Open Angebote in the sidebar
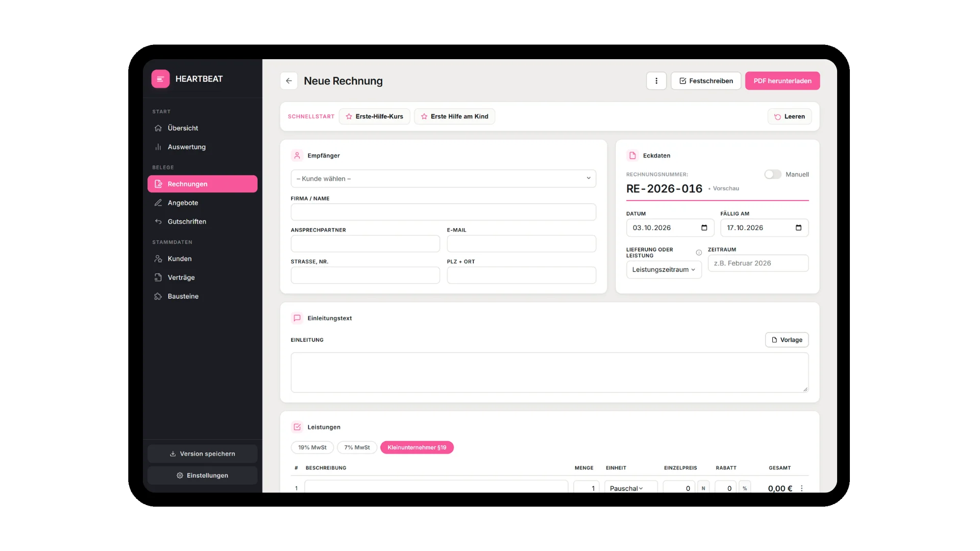This screenshot has width=980, height=551. tap(202, 203)
